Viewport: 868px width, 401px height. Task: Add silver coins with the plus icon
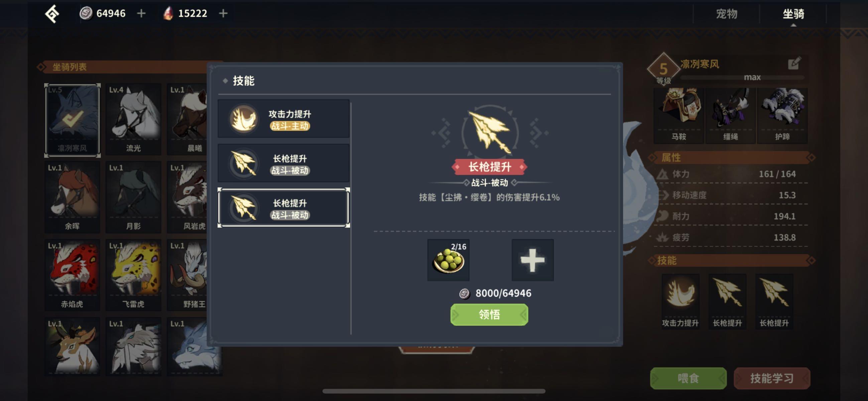[141, 13]
